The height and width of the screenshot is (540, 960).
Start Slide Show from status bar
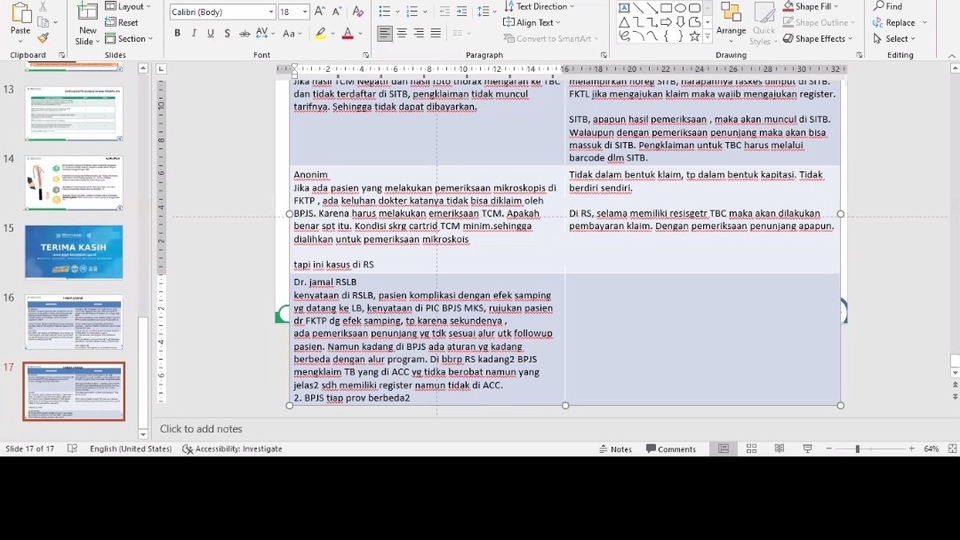808,449
